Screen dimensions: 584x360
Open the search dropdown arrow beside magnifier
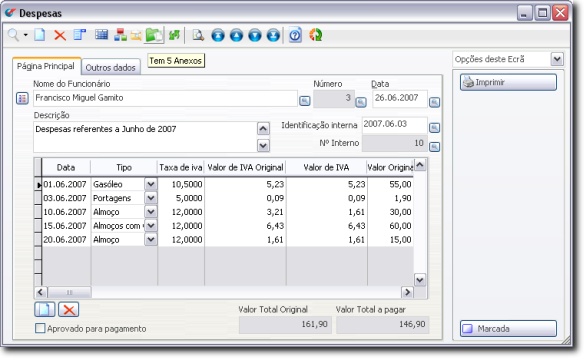pyautogui.click(x=26, y=35)
